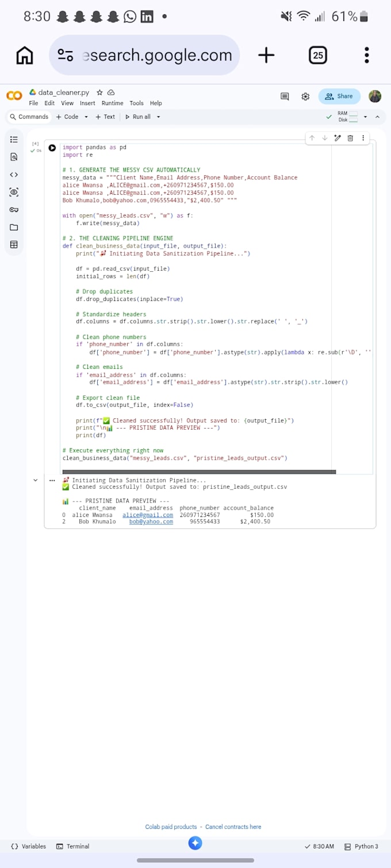Click the data_cleaner.py notebook title
This screenshot has width=391, height=868.
(64, 92)
